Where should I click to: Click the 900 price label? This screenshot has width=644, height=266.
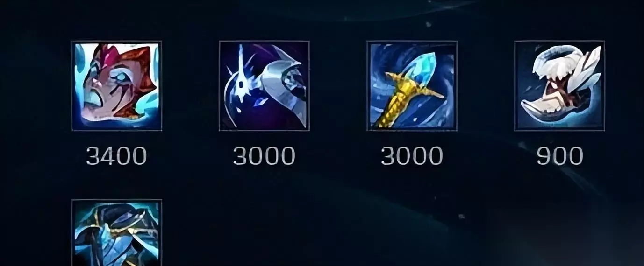click(x=559, y=156)
